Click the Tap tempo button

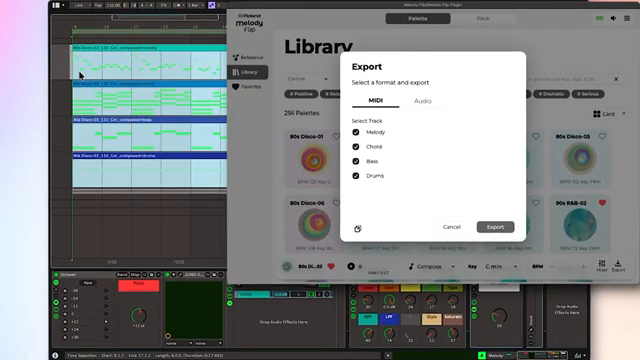98,5
